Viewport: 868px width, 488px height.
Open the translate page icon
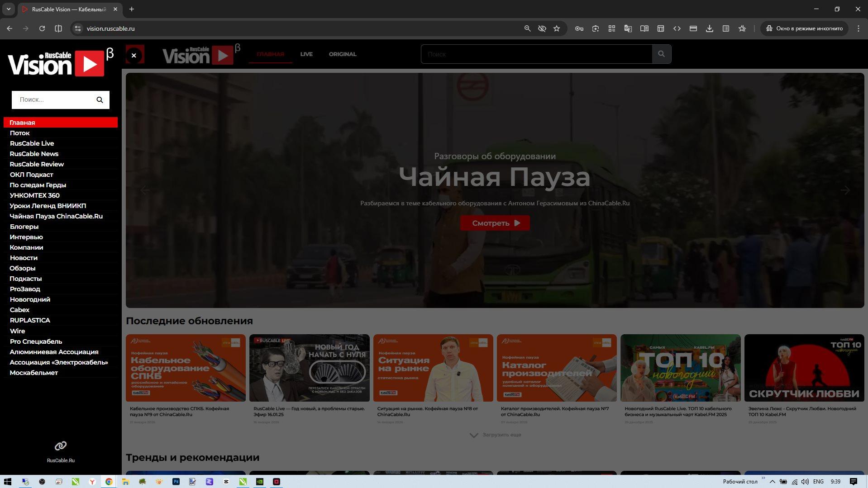coord(628,28)
